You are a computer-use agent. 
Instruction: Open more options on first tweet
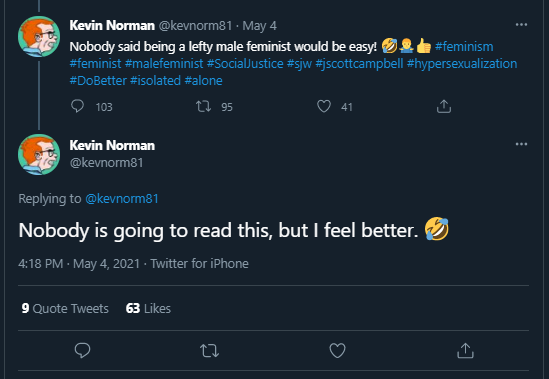tap(521, 25)
